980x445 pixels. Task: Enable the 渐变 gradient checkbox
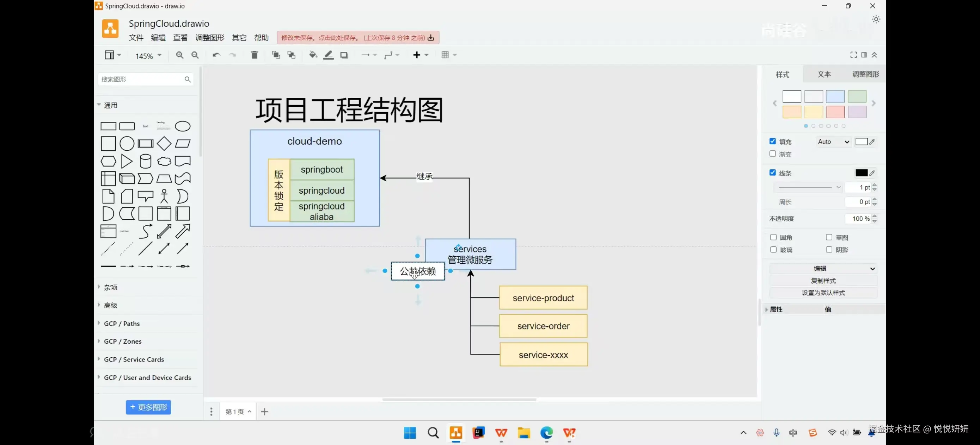point(773,154)
